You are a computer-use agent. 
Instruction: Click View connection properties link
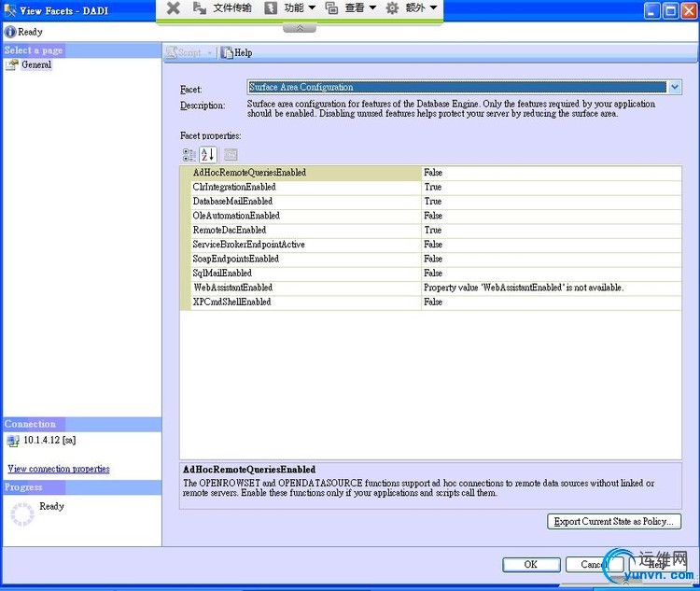(59, 470)
